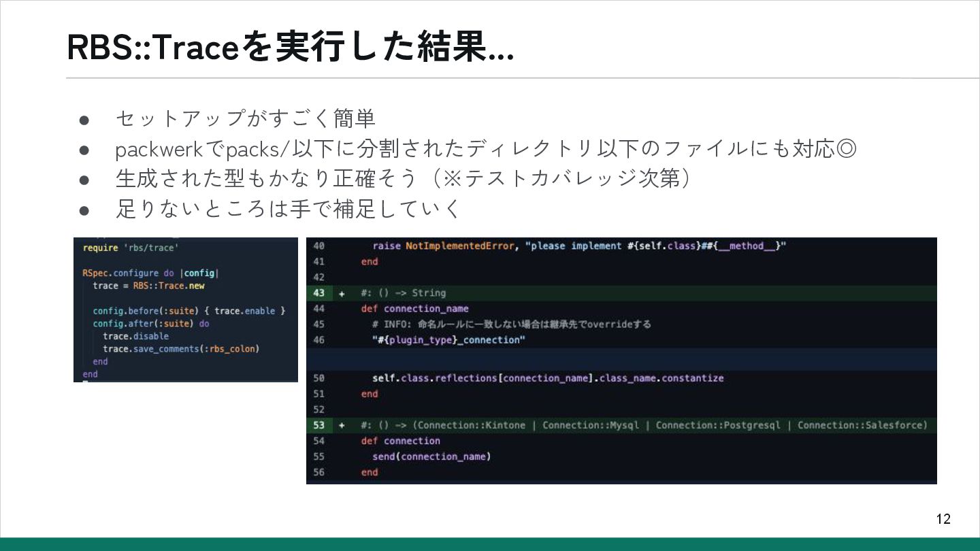Click the "raise NotImplementedError" diff line

(579, 246)
